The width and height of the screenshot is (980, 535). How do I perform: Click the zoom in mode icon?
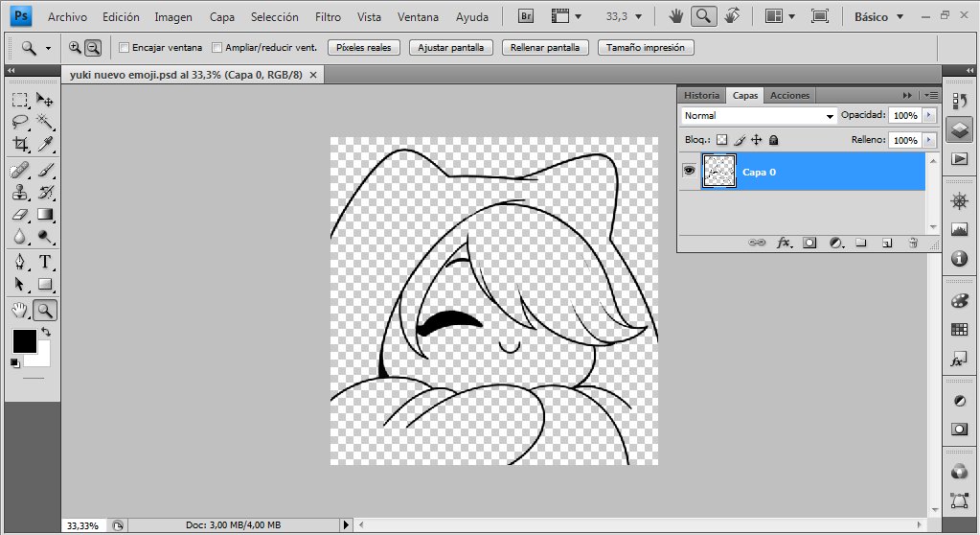click(x=75, y=48)
